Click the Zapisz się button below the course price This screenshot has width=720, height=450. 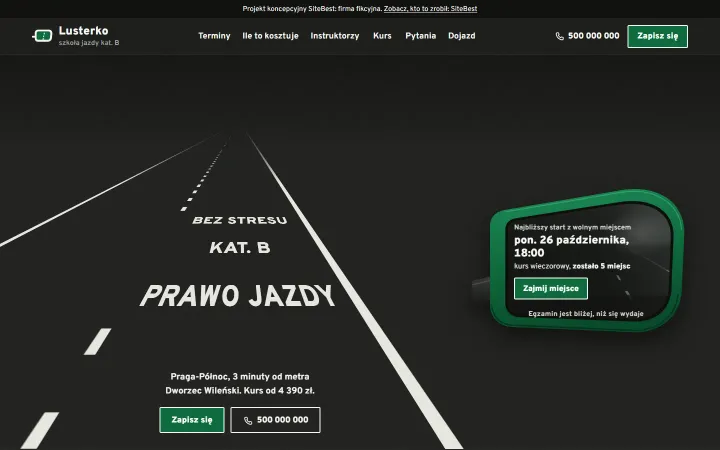(x=192, y=420)
